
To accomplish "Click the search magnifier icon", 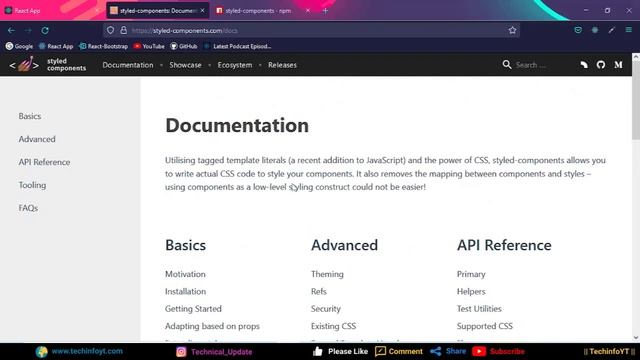I will (507, 64).
